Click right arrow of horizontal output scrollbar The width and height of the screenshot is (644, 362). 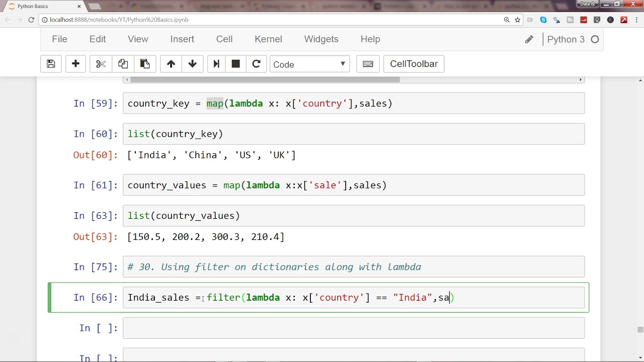(581, 79)
